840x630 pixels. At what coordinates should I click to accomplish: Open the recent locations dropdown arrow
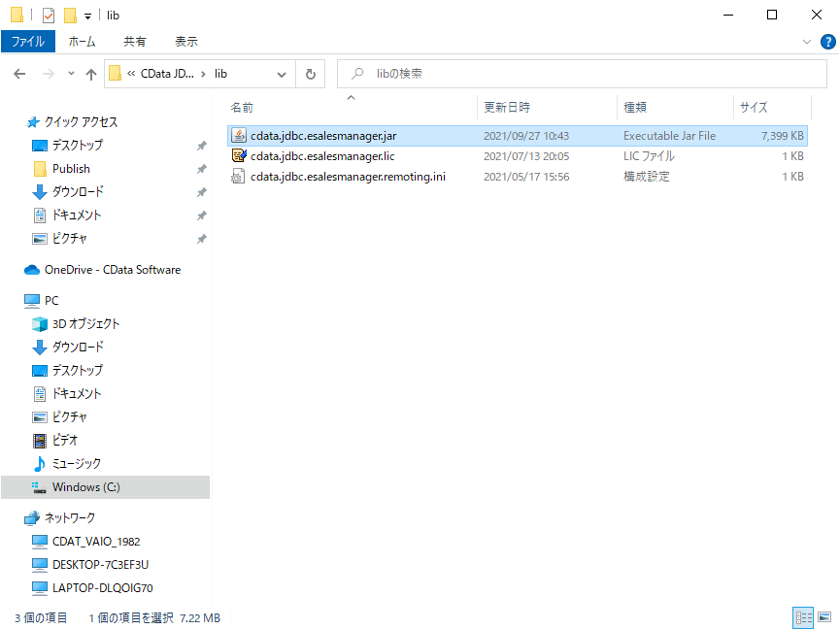coord(71,74)
